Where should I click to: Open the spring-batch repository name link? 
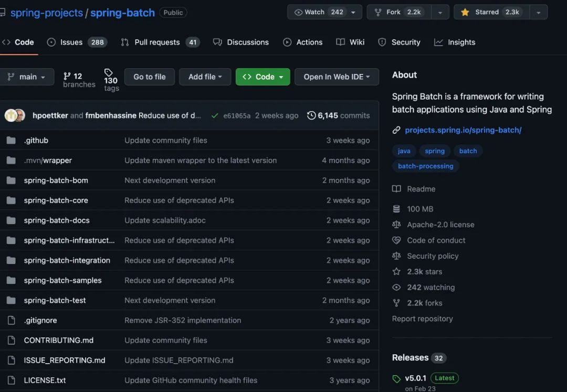(x=122, y=13)
